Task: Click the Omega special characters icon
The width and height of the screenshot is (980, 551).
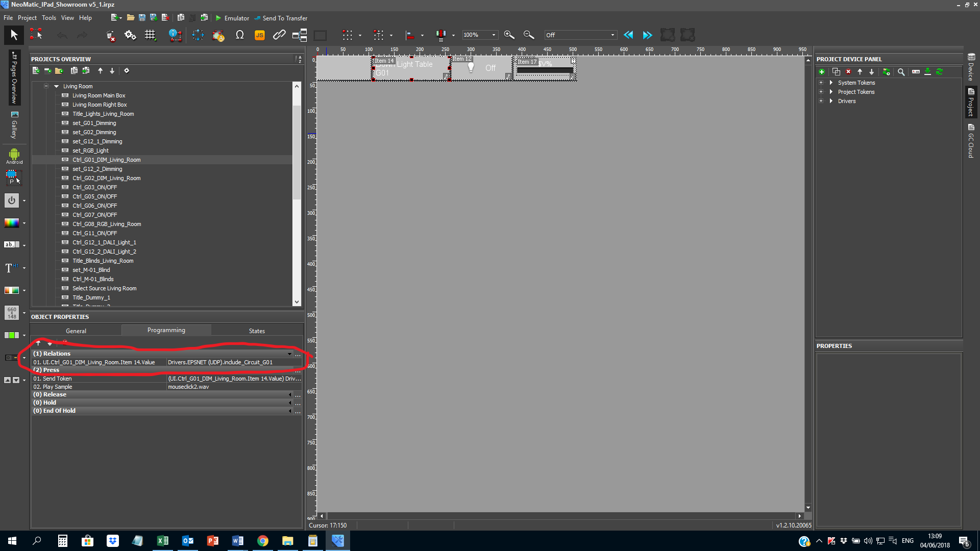Action: pos(239,35)
